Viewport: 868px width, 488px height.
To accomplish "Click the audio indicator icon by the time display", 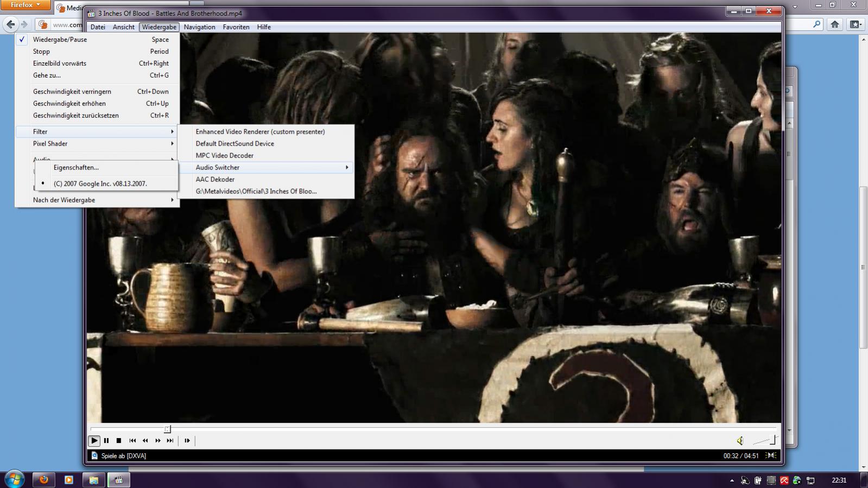I will click(771, 455).
